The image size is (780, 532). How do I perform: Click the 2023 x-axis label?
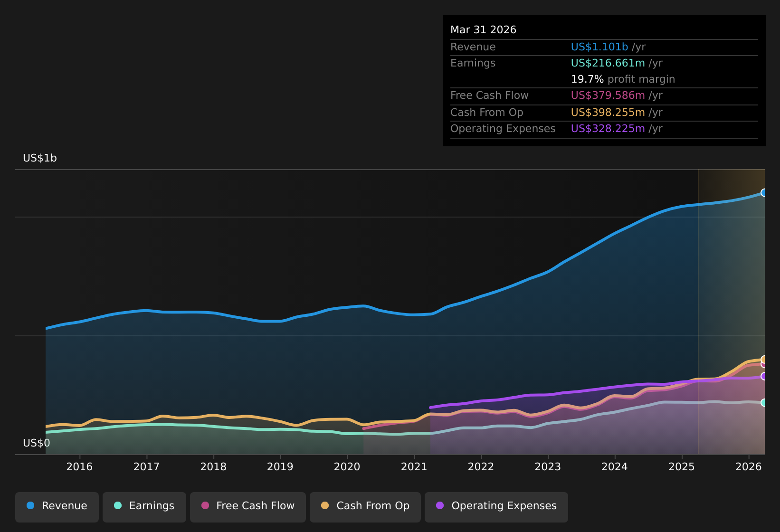548,466
